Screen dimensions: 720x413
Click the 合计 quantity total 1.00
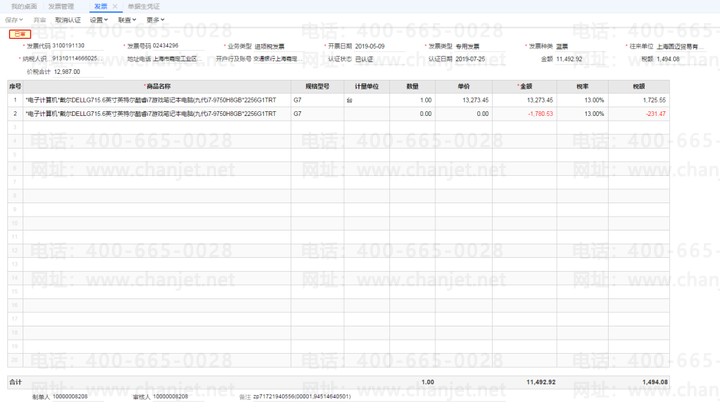(x=428, y=382)
